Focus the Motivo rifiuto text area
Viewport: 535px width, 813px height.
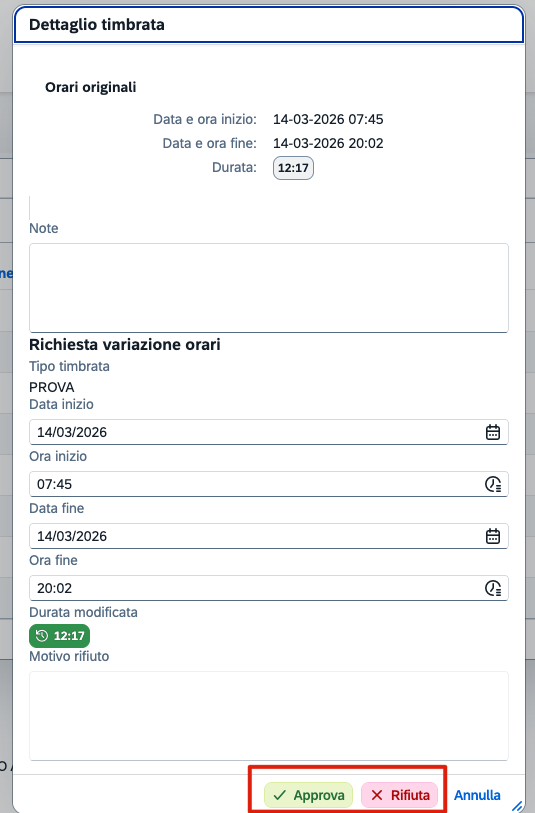[269, 716]
